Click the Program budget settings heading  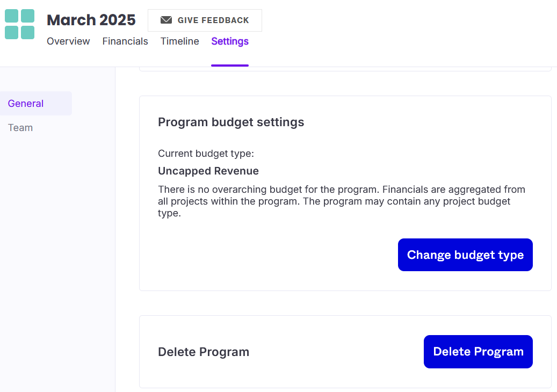pyautogui.click(x=231, y=122)
